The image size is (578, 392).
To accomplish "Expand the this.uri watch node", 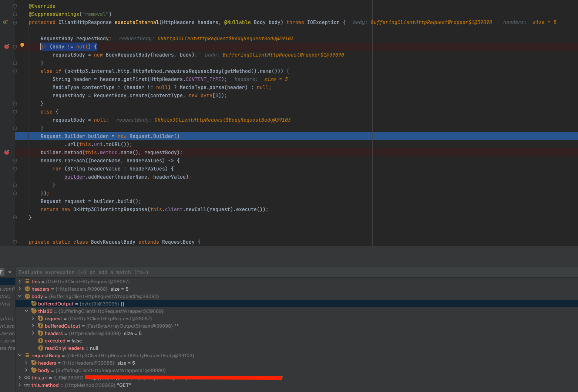I will click(x=20, y=378).
